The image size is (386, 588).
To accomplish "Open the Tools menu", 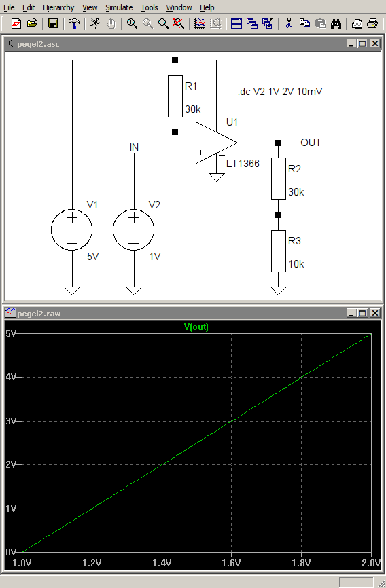I will click(x=150, y=7).
